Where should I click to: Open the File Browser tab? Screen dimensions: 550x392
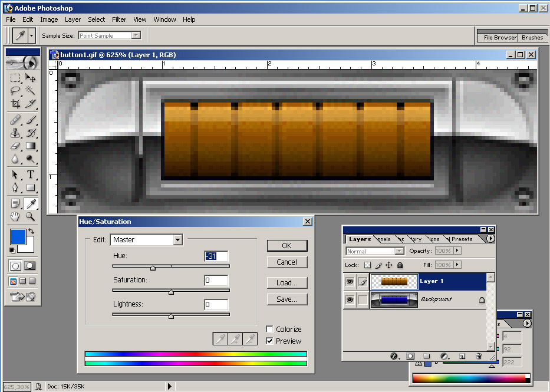(500, 38)
